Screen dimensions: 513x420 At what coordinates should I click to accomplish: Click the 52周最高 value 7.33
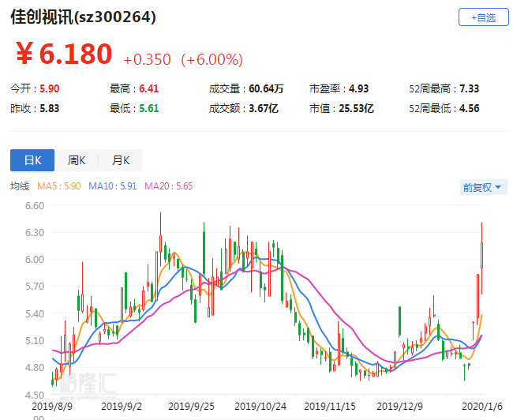point(469,88)
